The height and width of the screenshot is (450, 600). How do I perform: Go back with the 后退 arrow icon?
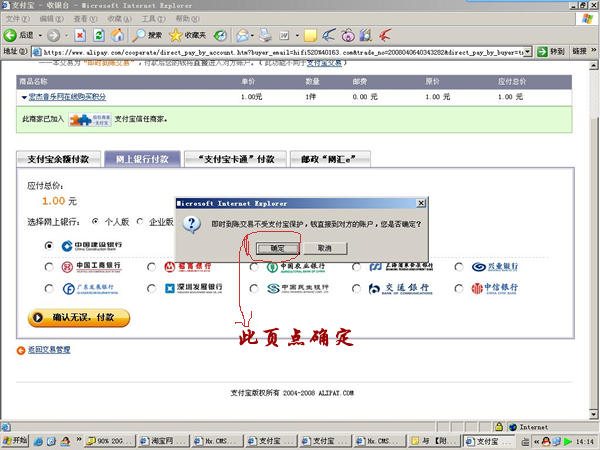tap(10, 35)
